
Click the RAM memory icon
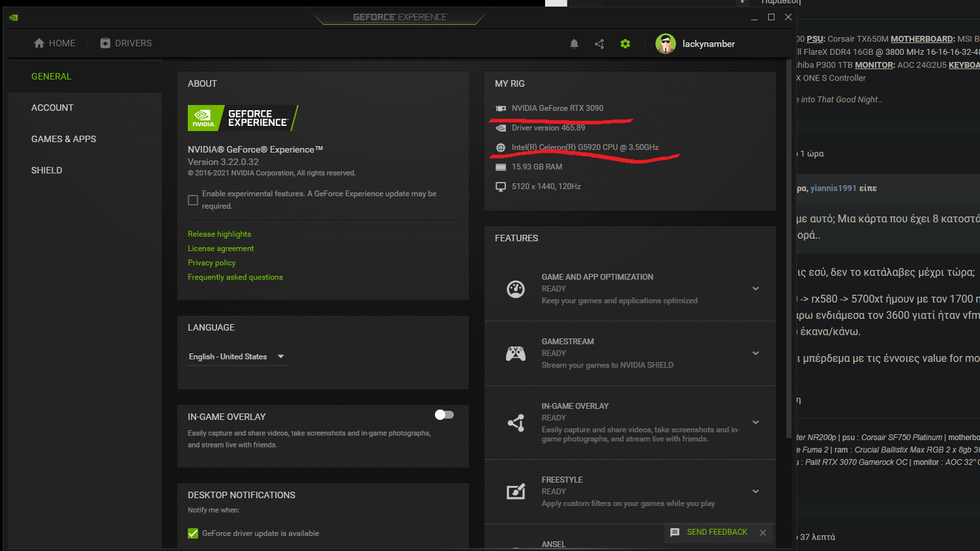point(501,167)
